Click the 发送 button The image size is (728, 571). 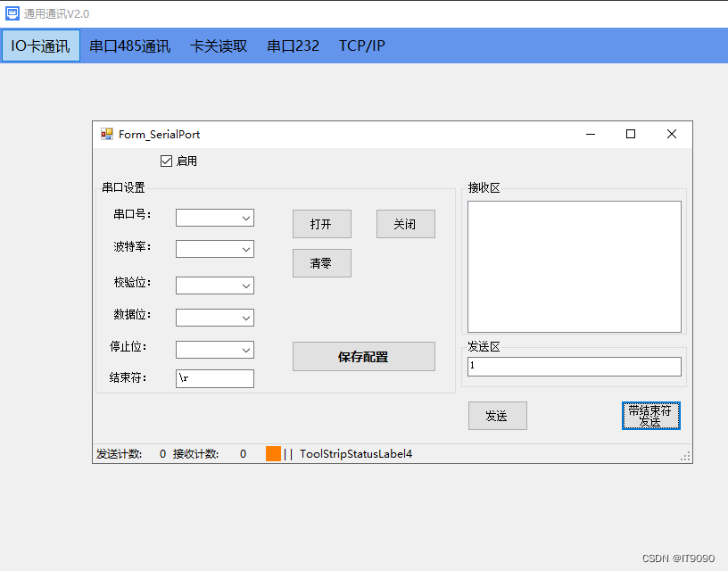tap(498, 416)
